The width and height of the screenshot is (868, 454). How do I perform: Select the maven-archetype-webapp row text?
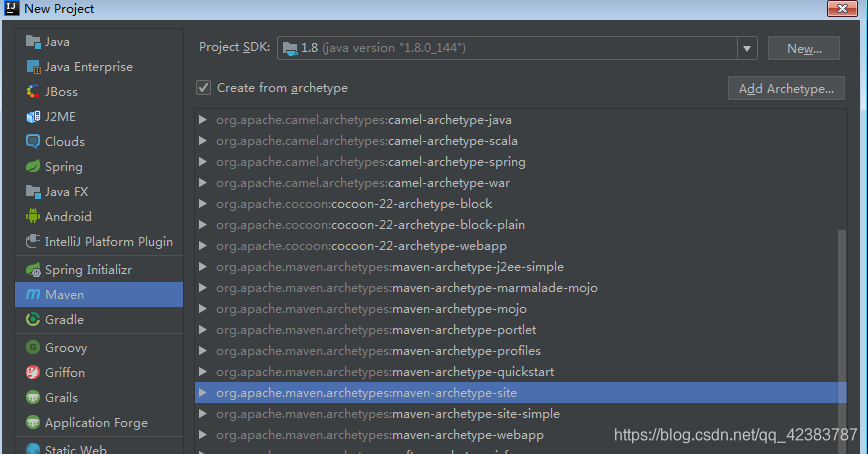(x=380, y=435)
